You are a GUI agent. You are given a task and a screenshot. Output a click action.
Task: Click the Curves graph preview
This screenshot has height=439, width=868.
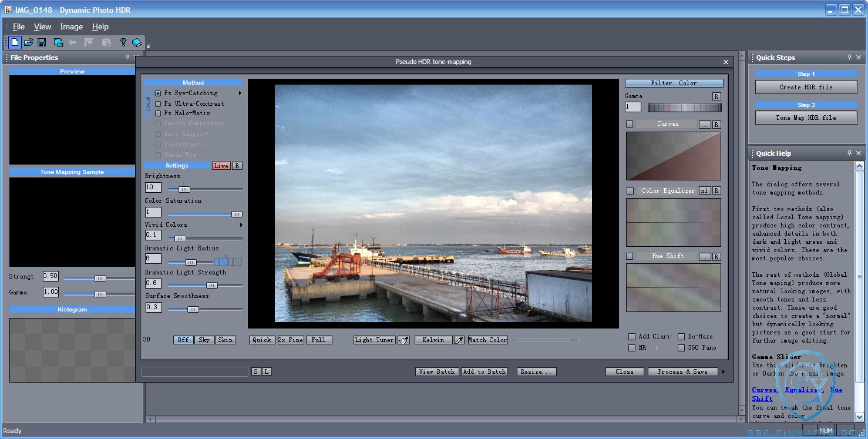673,156
